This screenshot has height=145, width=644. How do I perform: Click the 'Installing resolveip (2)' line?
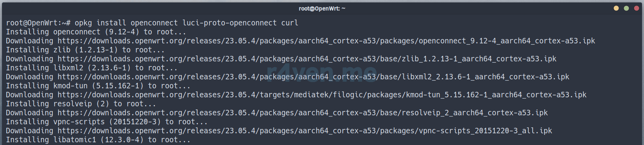[81, 104]
